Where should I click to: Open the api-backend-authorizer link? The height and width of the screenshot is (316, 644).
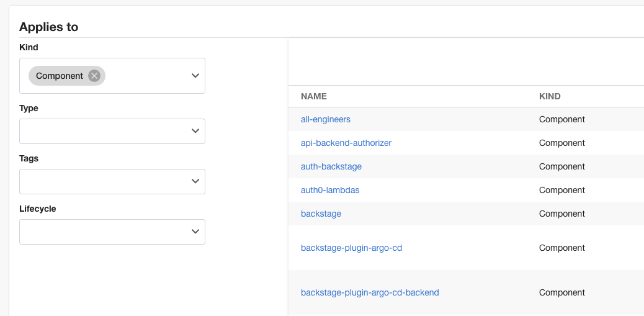click(x=346, y=143)
